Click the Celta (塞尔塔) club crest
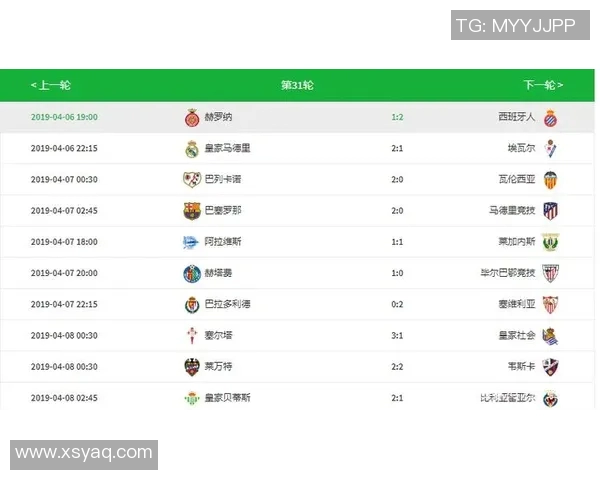The width and height of the screenshot is (600, 480). tap(192, 336)
